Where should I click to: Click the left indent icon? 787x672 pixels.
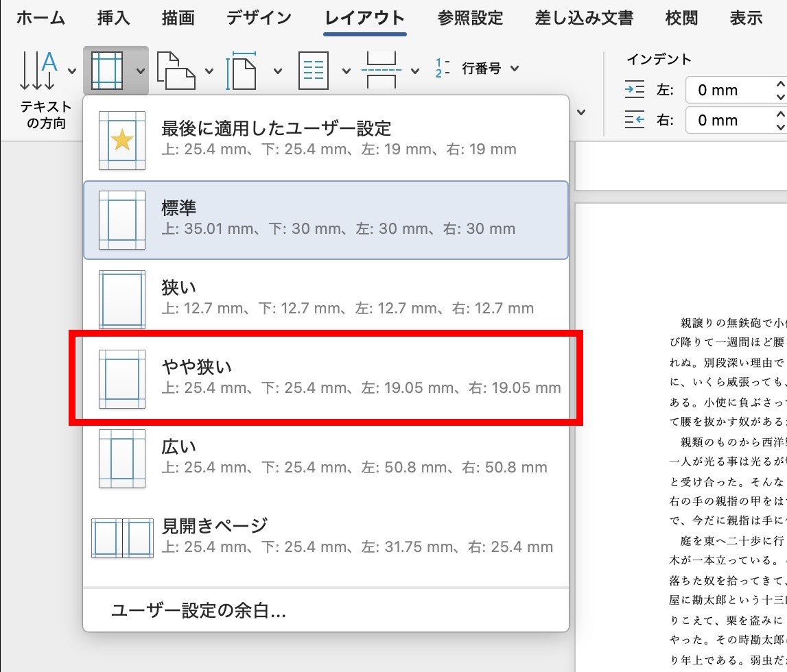click(x=635, y=90)
